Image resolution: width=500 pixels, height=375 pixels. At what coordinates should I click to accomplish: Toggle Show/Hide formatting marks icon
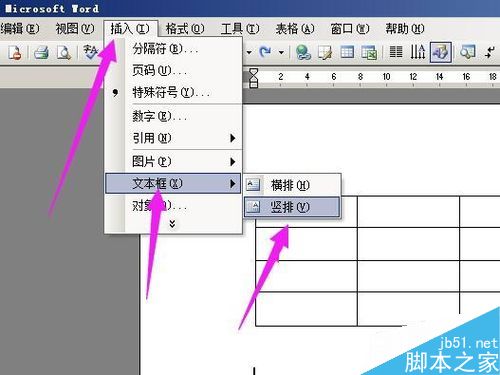490,52
